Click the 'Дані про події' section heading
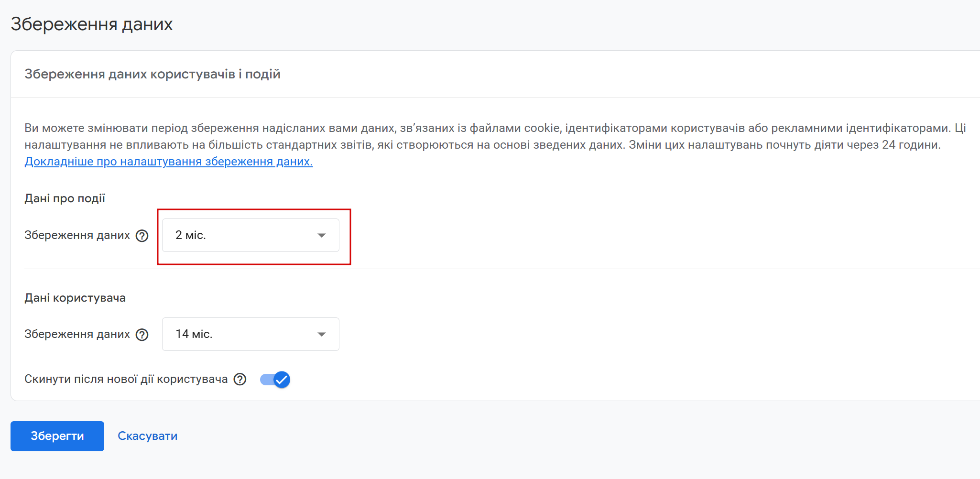 (x=65, y=198)
